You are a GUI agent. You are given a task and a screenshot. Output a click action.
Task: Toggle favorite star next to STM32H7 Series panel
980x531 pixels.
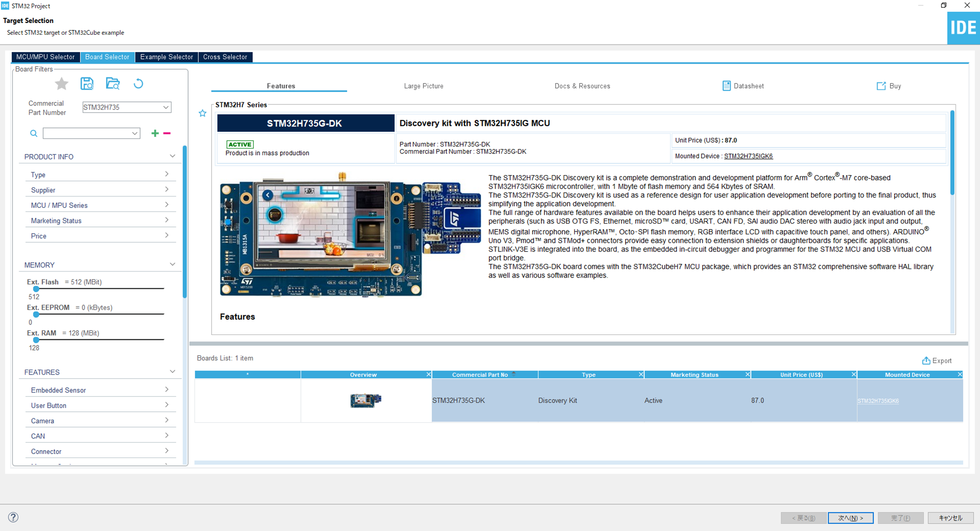point(202,113)
